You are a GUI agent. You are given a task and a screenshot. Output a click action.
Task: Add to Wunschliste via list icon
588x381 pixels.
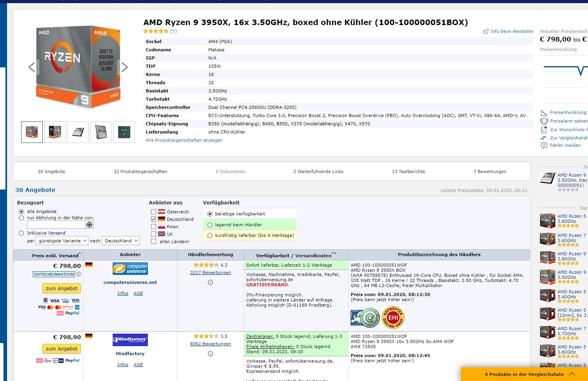click(x=544, y=129)
